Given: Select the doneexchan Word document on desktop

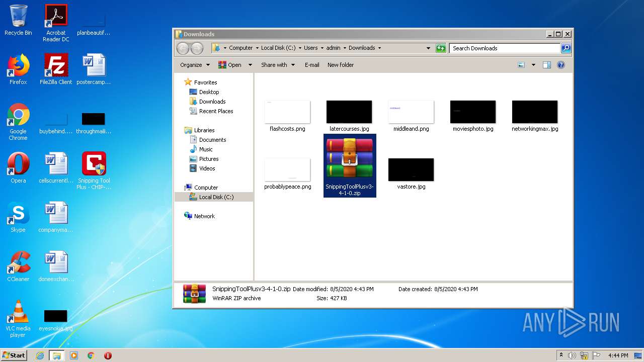Looking at the screenshot, I should (x=56, y=266).
